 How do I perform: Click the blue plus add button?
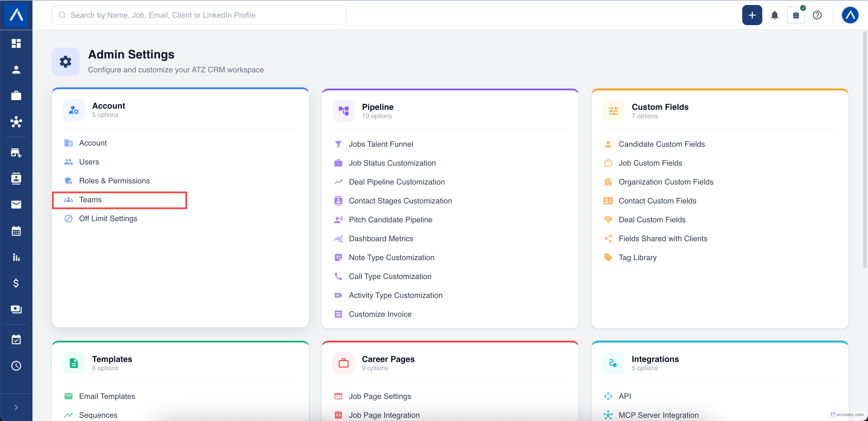752,15
